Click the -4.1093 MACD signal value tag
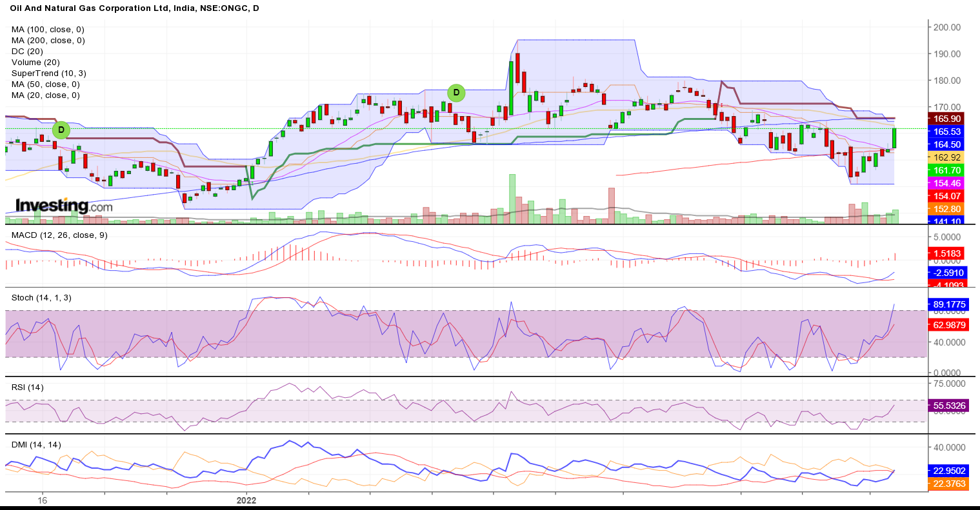The image size is (980, 510). (947, 284)
